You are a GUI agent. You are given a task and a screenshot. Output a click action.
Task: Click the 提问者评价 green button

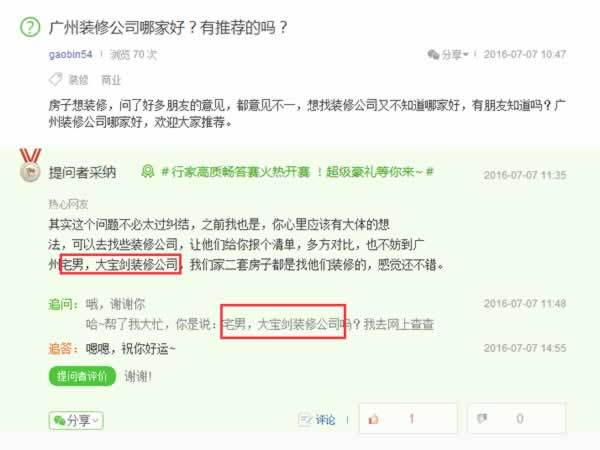pos(82,376)
